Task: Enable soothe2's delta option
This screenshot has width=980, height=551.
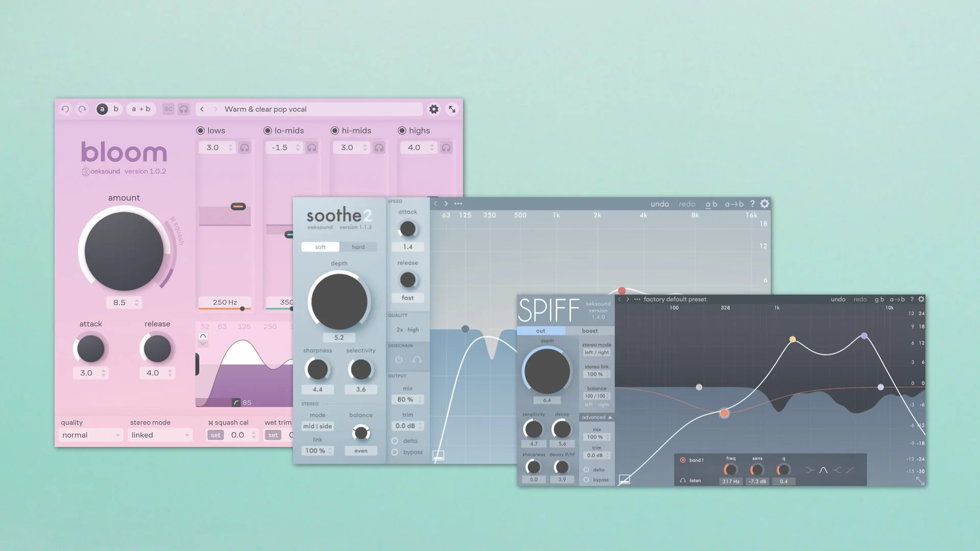Action: [395, 441]
